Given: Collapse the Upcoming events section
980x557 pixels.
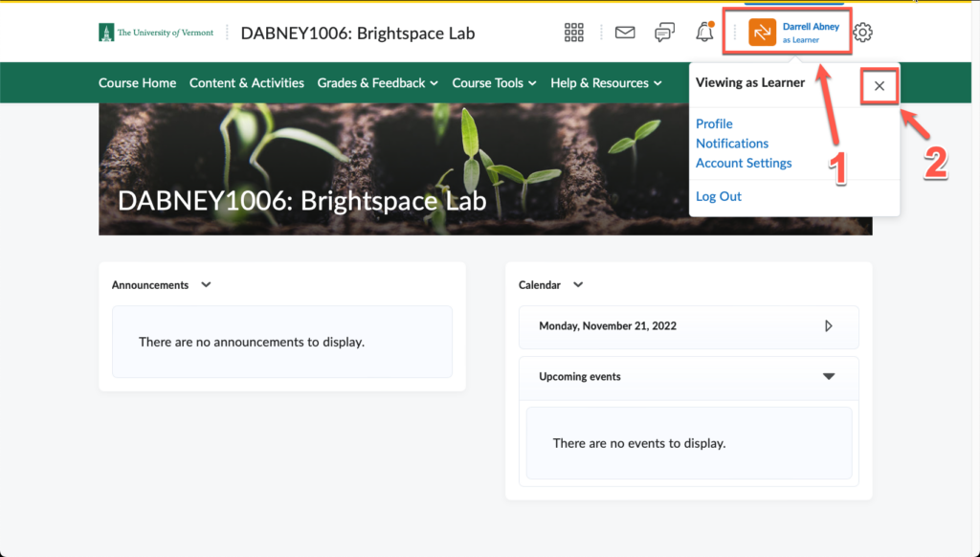Looking at the screenshot, I should coord(829,377).
